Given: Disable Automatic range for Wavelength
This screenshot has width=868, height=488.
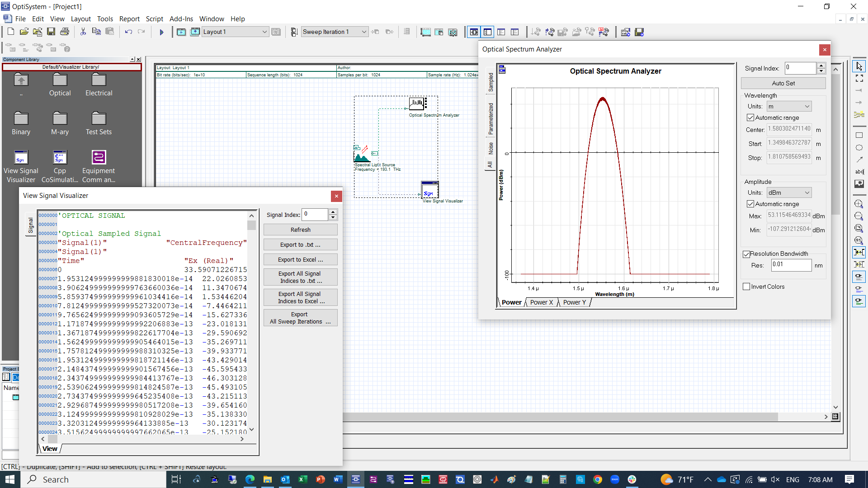Looking at the screenshot, I should coord(750,117).
